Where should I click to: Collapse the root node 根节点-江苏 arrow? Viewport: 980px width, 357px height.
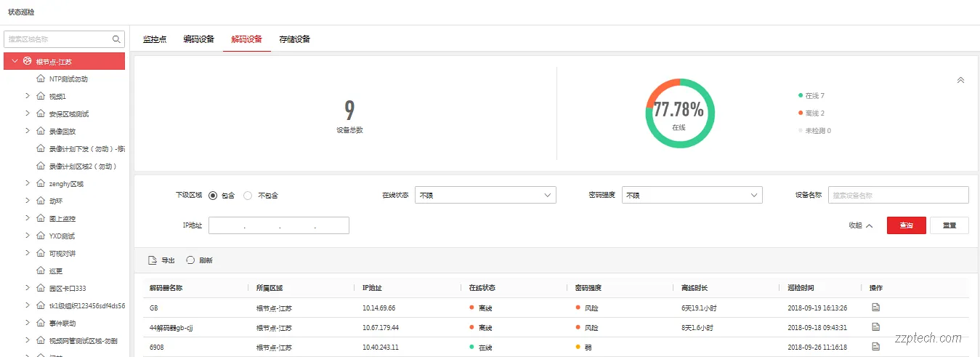15,61
